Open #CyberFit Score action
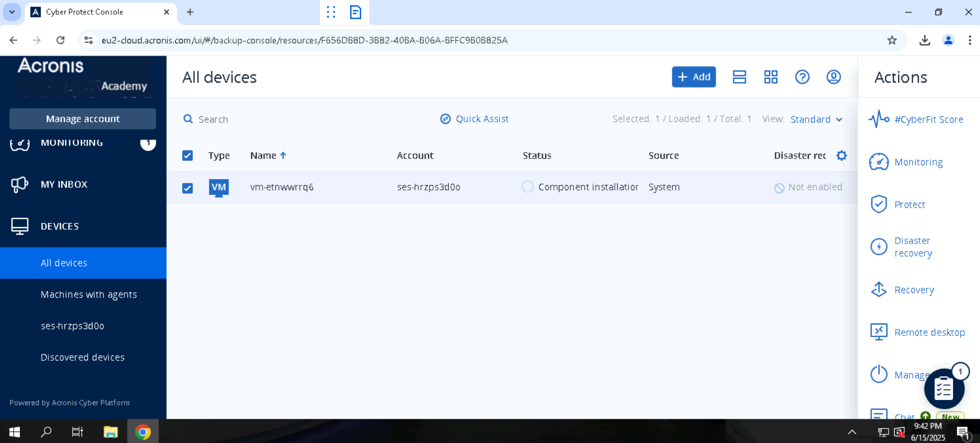Screen dimensions: 980x443 click(x=928, y=120)
